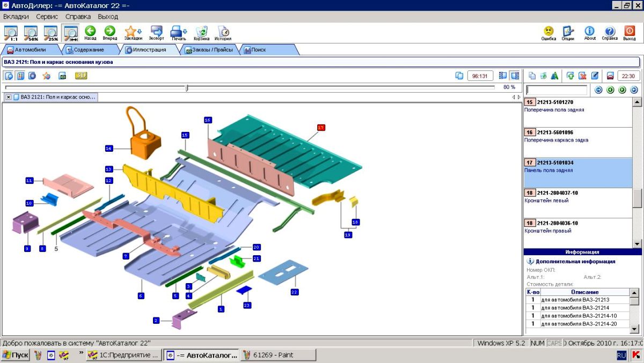Jump to the first part in list
644x363 pixels.
(x=599, y=90)
